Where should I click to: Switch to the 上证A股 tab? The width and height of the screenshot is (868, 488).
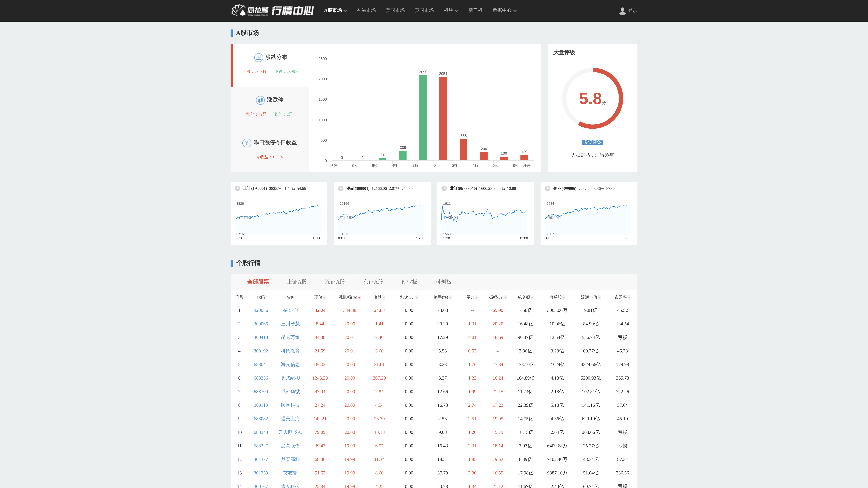click(297, 282)
